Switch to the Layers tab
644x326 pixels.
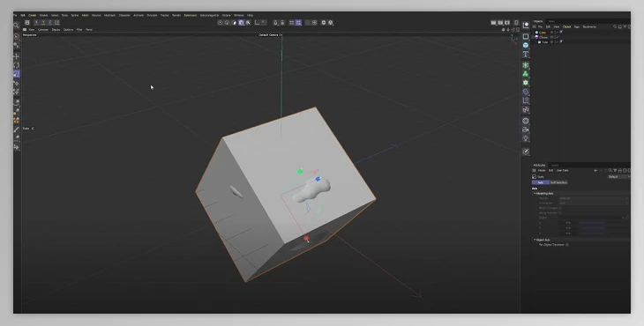[x=555, y=166]
